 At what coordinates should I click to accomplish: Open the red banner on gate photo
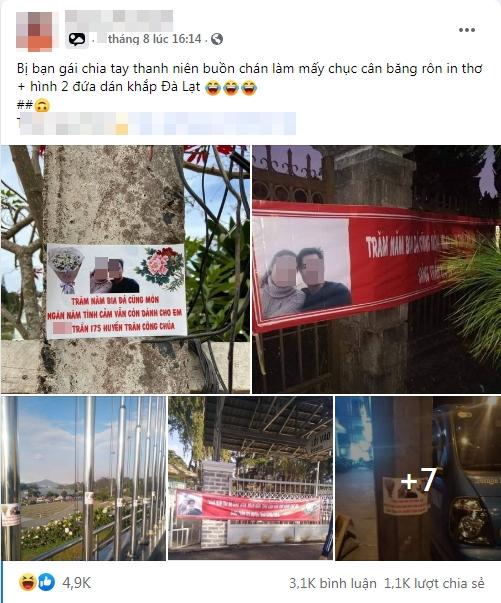tap(376, 269)
